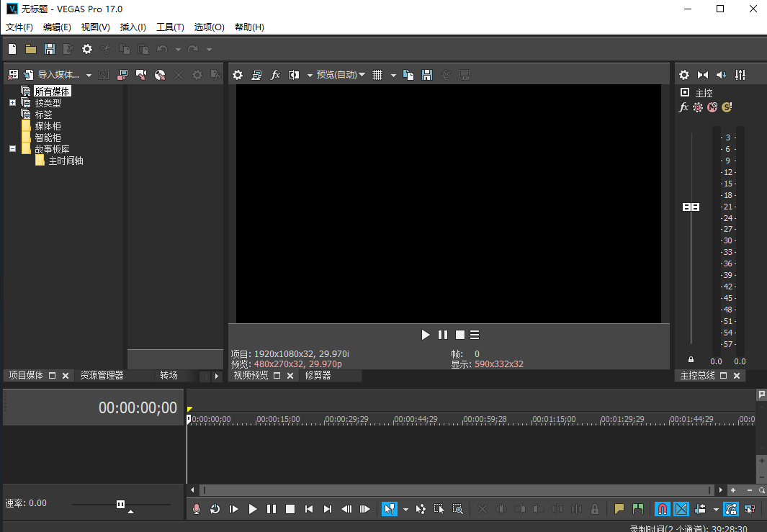Select the 媒体柜 folder in the tree
This screenshot has height=532, width=767.
[48, 126]
